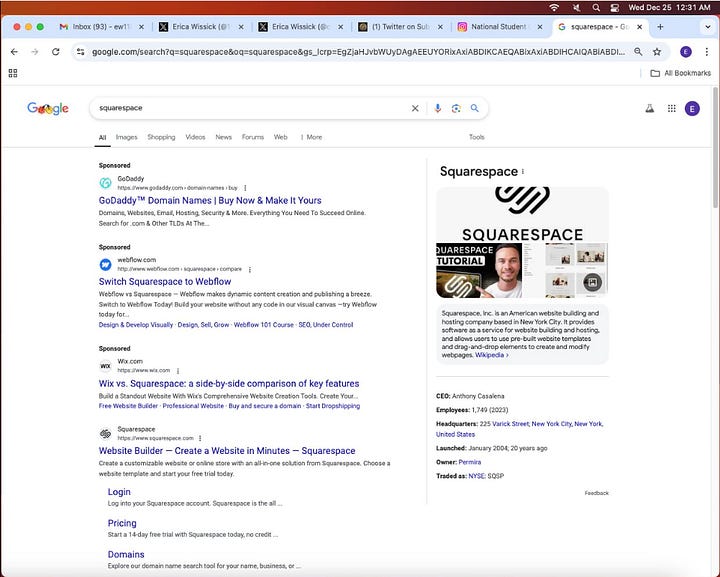Switch to the News tab
The width and height of the screenshot is (720, 577).
[x=224, y=137]
